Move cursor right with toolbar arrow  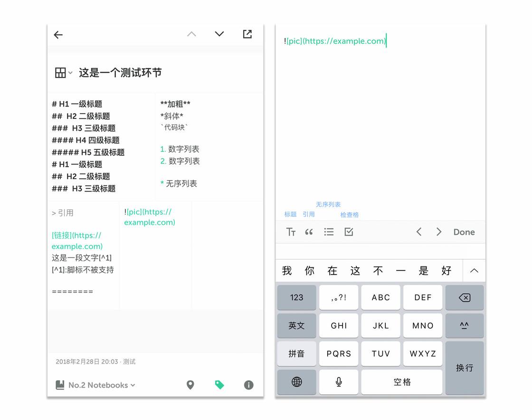pos(439,232)
